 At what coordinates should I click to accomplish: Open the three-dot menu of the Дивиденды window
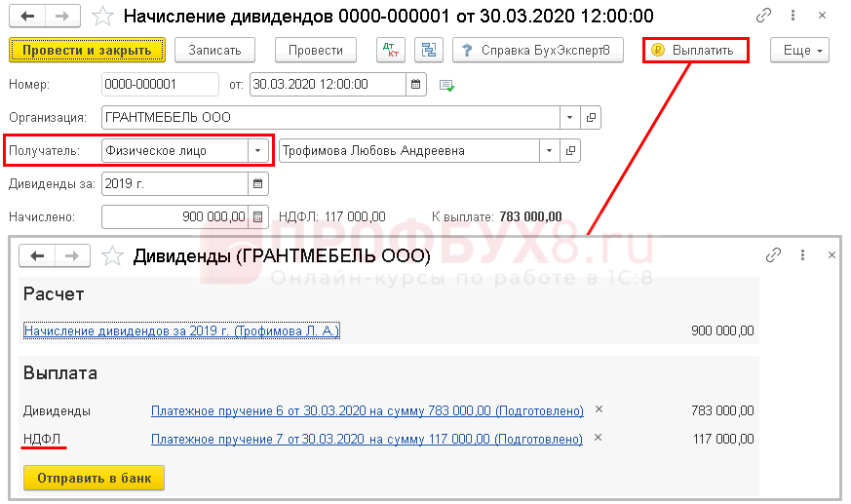click(x=802, y=255)
